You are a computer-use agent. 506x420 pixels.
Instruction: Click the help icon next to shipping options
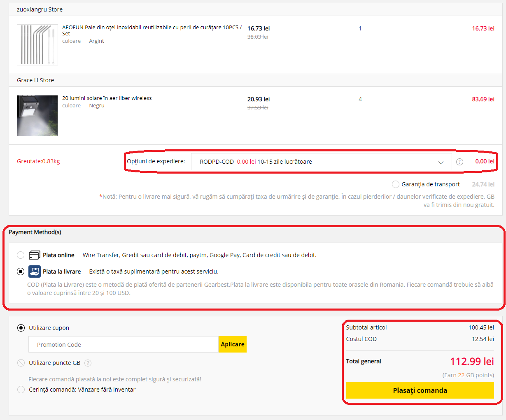(x=459, y=162)
